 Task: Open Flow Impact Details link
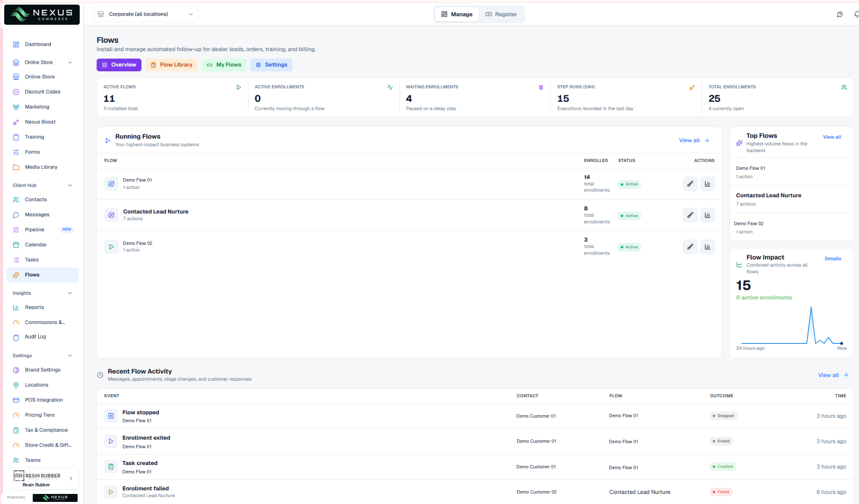coord(833,259)
